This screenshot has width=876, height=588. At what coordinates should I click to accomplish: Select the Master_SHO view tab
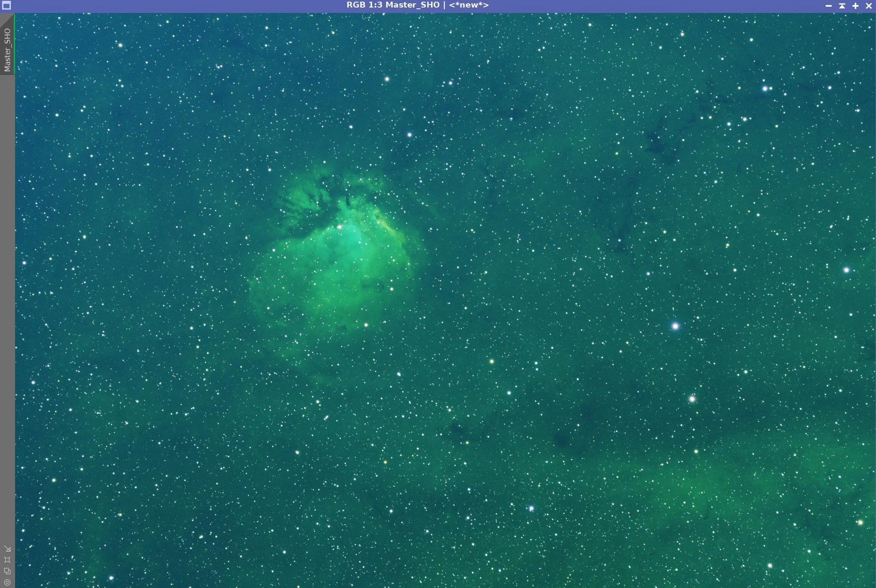coord(7,49)
